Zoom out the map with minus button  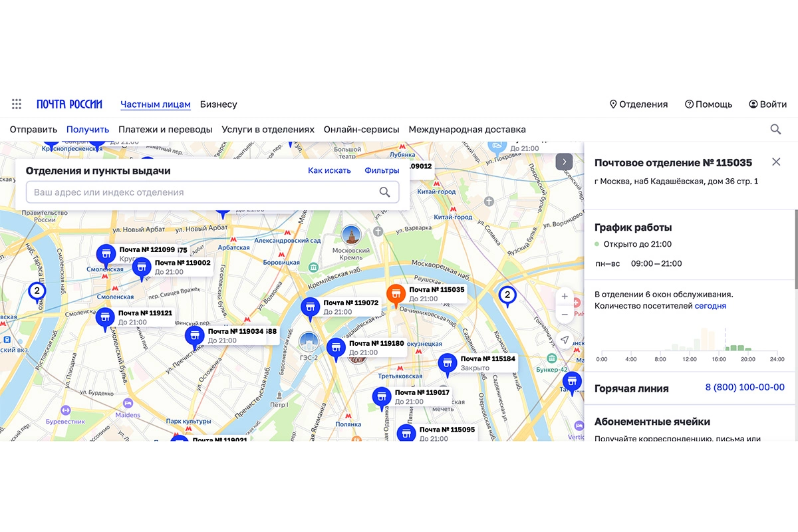pyautogui.click(x=565, y=314)
